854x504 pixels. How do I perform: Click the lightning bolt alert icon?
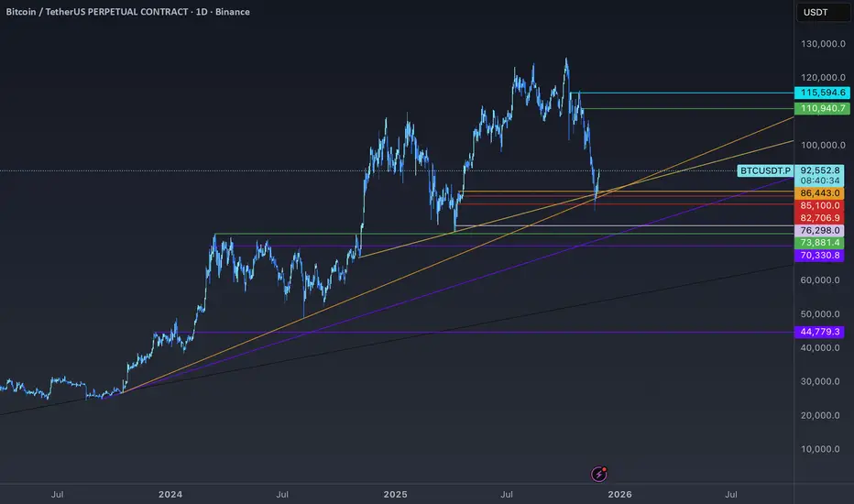598,474
